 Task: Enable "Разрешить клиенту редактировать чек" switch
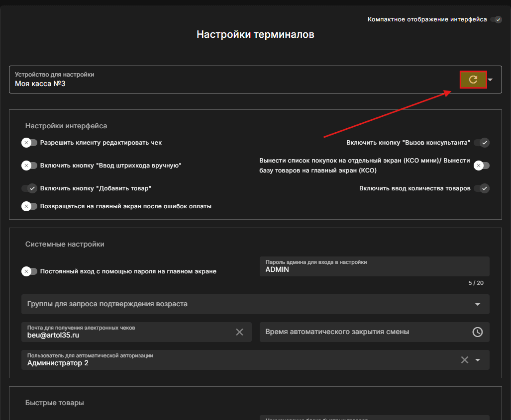pos(29,143)
